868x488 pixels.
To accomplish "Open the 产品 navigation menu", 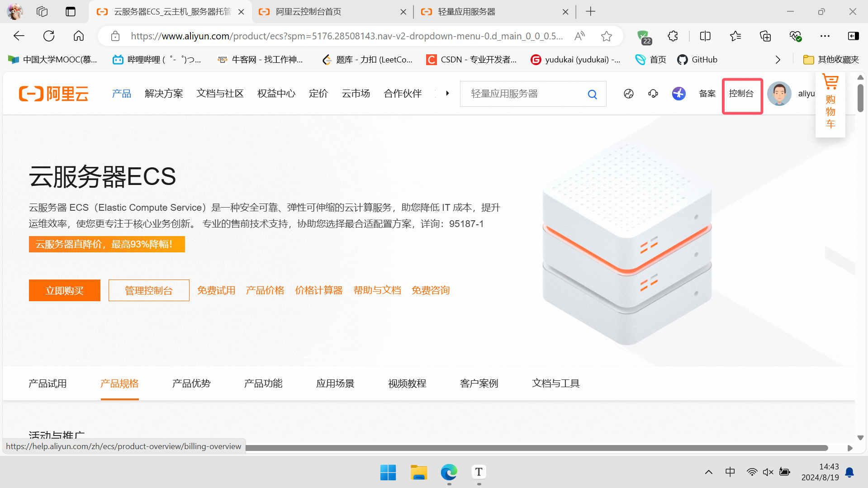I will (122, 94).
